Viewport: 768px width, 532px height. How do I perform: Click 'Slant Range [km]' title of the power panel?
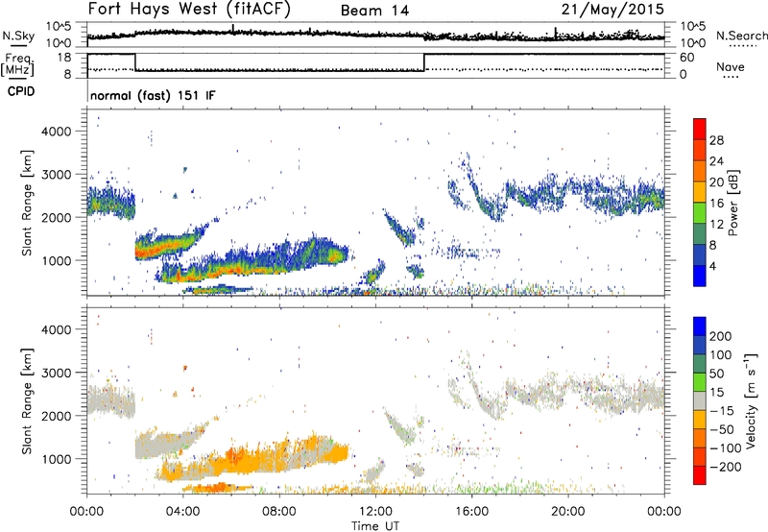tap(27, 203)
